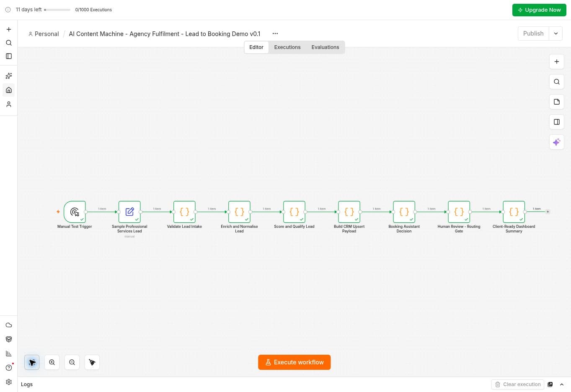
Task: Switch to the Editor tab
Action: [x=256, y=47]
